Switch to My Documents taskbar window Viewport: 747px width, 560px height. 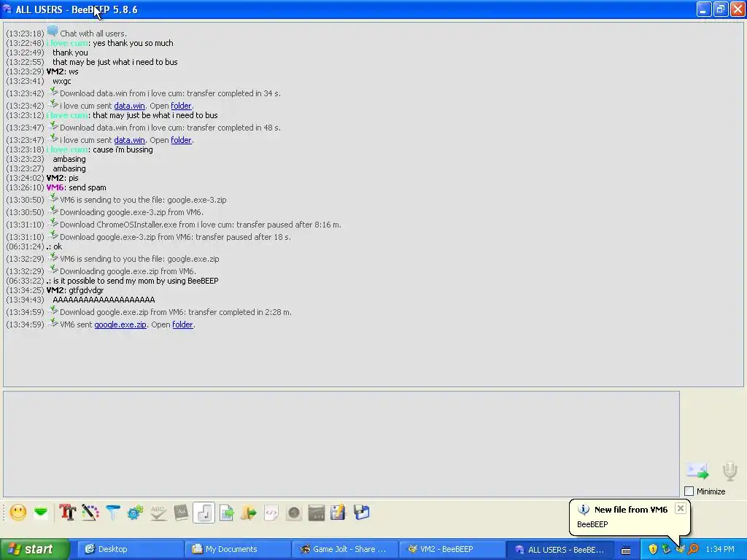pyautogui.click(x=237, y=549)
